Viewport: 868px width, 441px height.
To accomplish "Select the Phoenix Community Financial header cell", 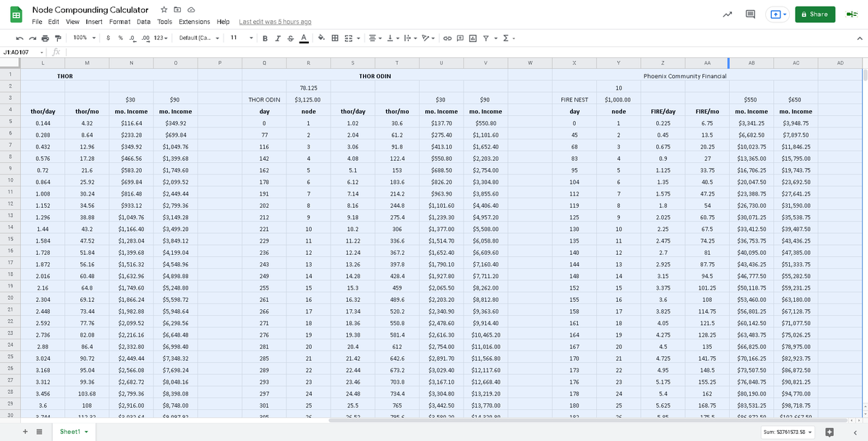I will tap(686, 75).
